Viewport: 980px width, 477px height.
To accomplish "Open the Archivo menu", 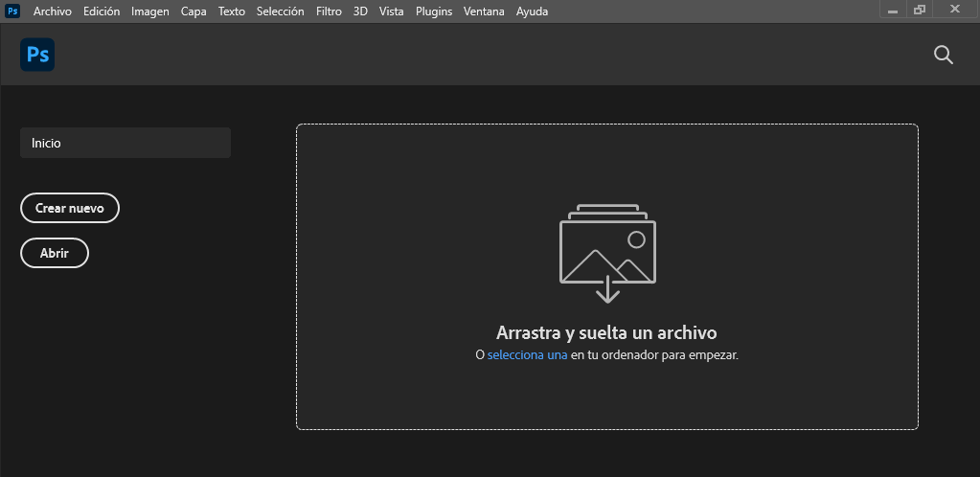I will 53,11.
